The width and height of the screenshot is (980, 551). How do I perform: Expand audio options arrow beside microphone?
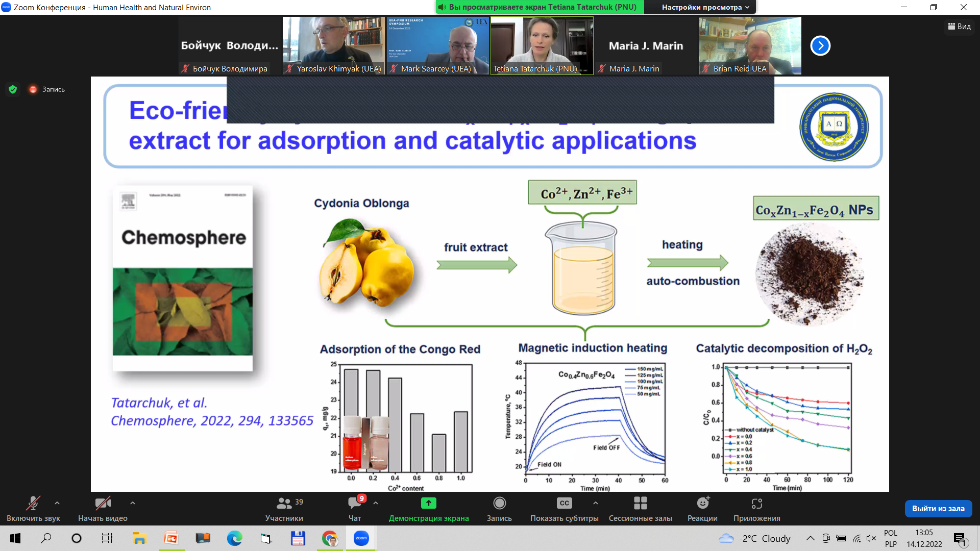coord(57,503)
